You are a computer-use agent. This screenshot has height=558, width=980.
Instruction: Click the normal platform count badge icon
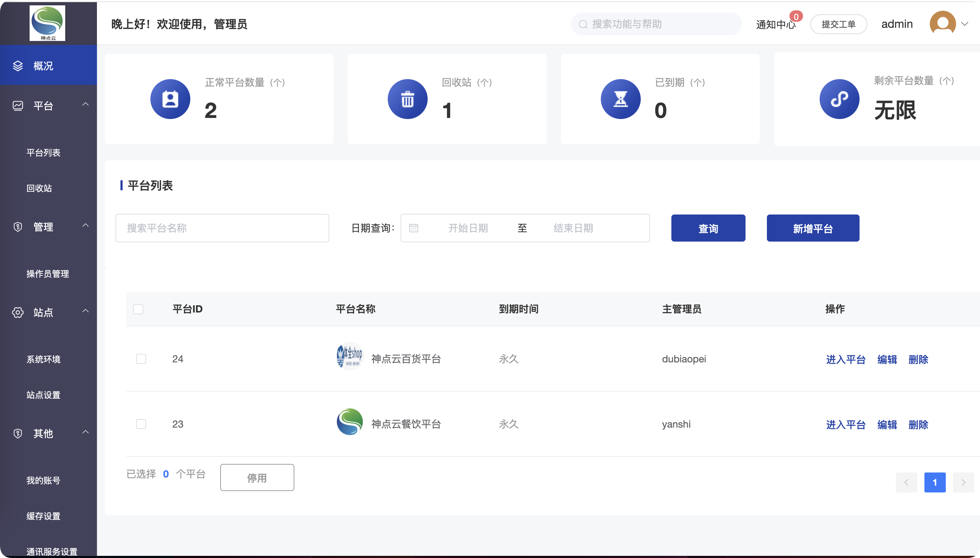(x=170, y=99)
